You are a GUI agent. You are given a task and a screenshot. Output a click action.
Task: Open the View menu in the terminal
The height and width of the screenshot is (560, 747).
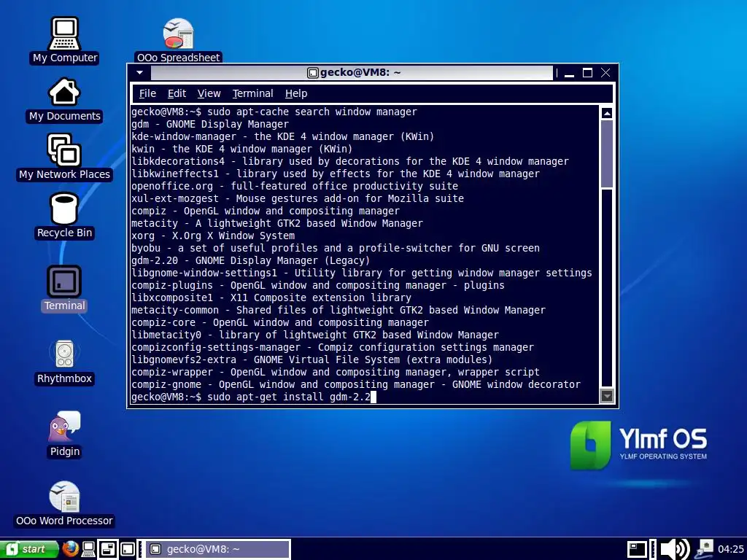209,93
